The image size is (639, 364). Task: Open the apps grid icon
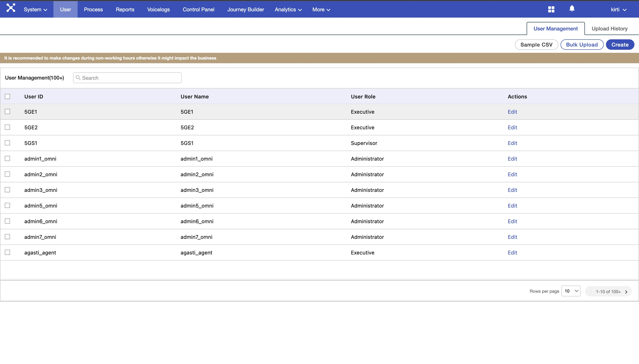(x=551, y=10)
